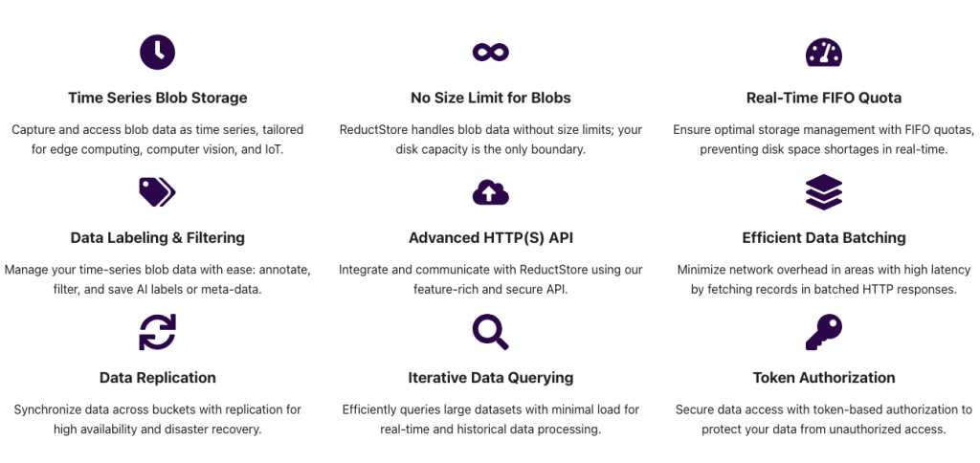This screenshot has height=463, width=980.
Task: Click the cloud upload icon for HTTP(S) API
Action: pyautogui.click(x=490, y=192)
